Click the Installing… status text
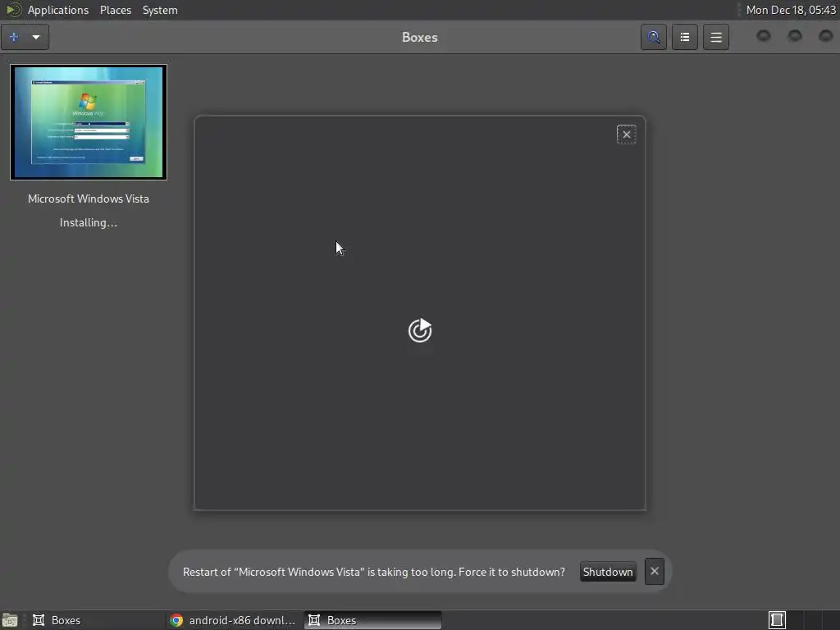 coord(89,222)
